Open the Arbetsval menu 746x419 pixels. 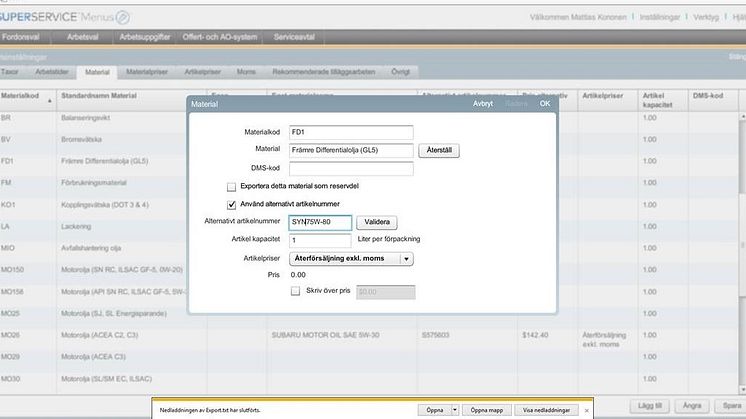(x=82, y=37)
